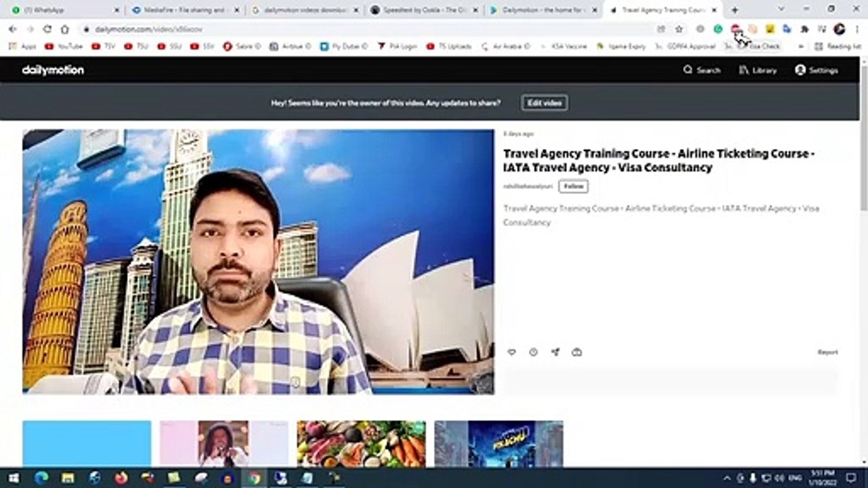Open the Air Arabia ID bookmark
Image resolution: width=868 pixels, height=488 pixels.
coord(506,47)
